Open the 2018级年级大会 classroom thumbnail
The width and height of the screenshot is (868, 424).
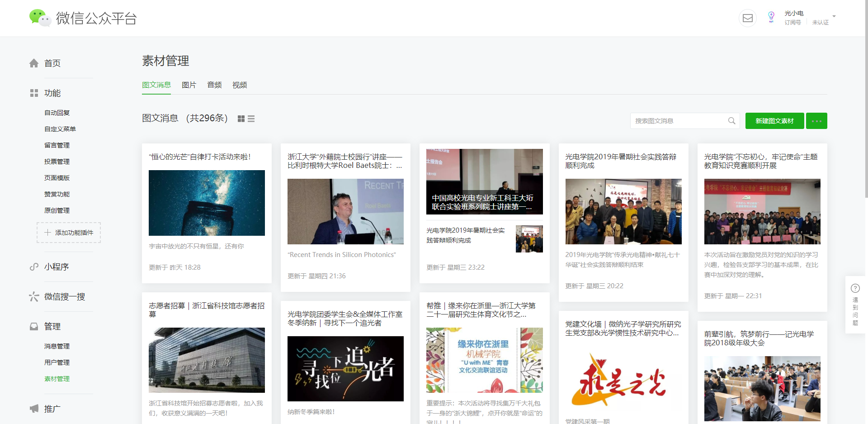coord(762,389)
